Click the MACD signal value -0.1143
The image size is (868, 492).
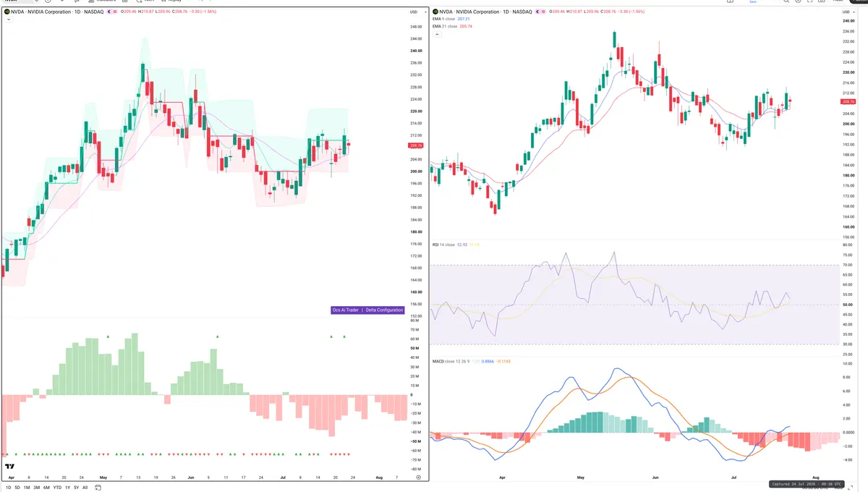[503, 361]
